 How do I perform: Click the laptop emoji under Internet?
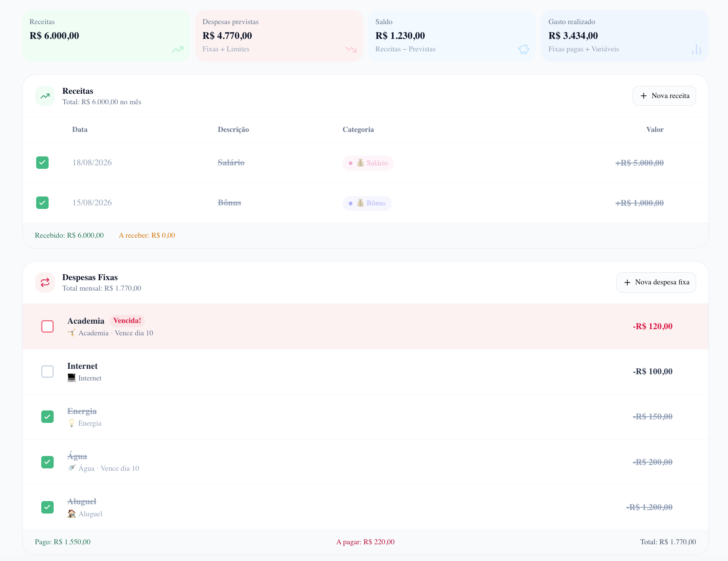click(x=72, y=378)
